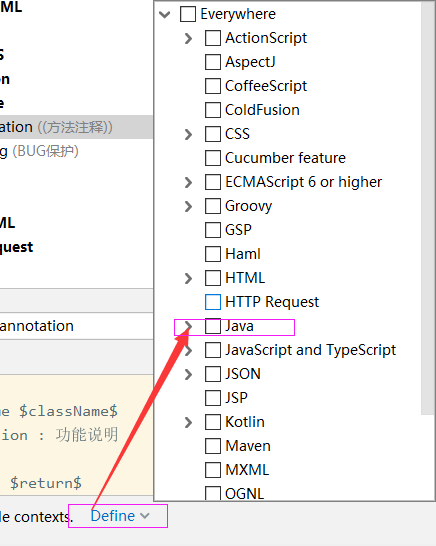Enable the ActionScript context checkbox
The height and width of the screenshot is (546, 436).
213,38
